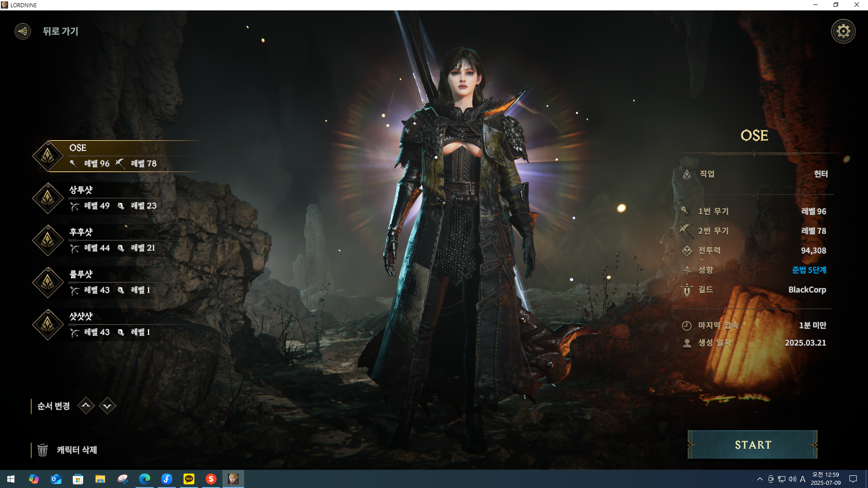Click the 순서 변경 label

coord(53,406)
